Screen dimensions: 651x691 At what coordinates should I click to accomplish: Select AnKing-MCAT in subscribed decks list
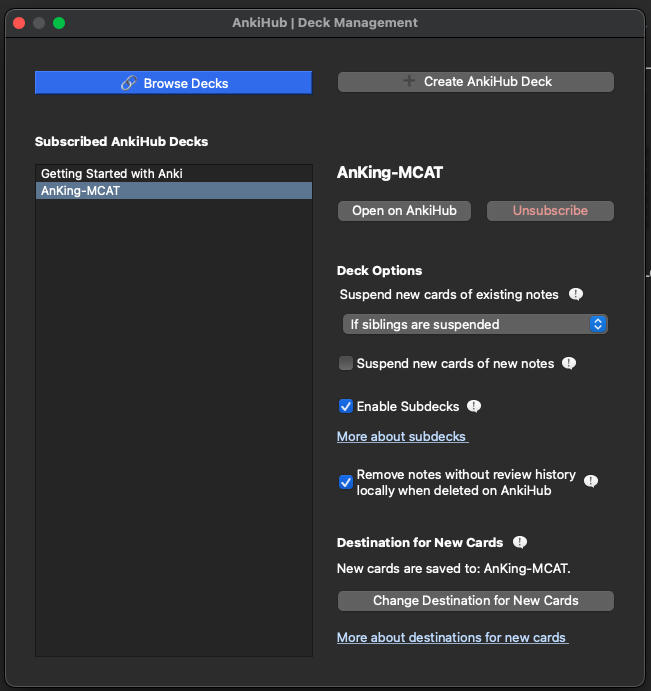174,191
